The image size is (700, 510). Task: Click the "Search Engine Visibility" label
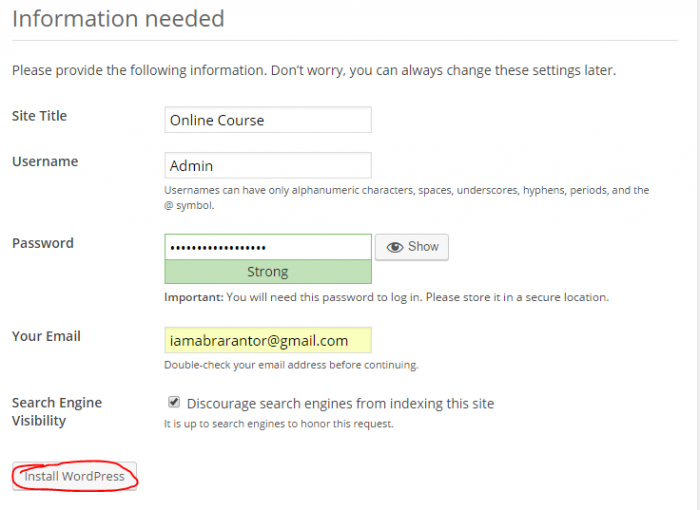56,411
